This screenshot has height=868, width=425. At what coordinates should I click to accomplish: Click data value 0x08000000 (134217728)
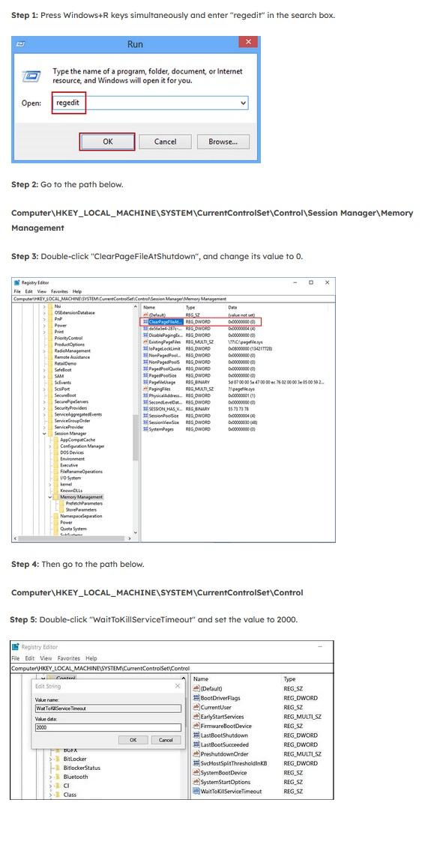pyautogui.click(x=250, y=349)
